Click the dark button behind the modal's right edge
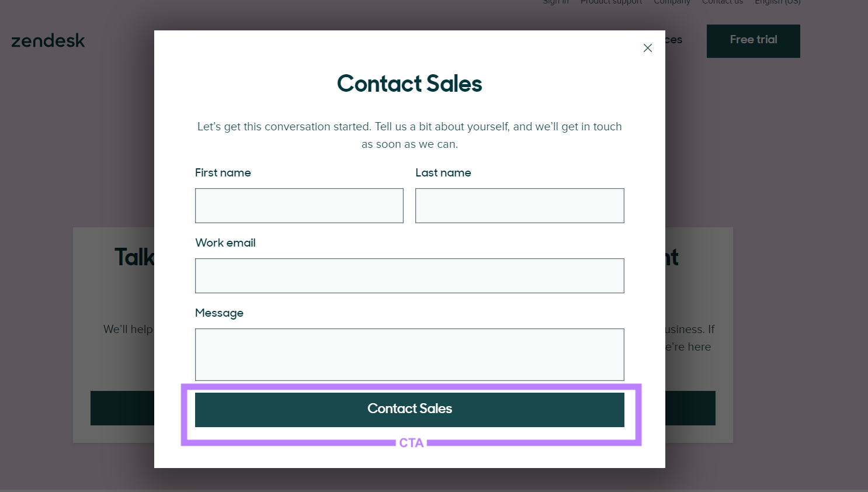Image resolution: width=868 pixels, height=492 pixels. pyautogui.click(x=689, y=408)
